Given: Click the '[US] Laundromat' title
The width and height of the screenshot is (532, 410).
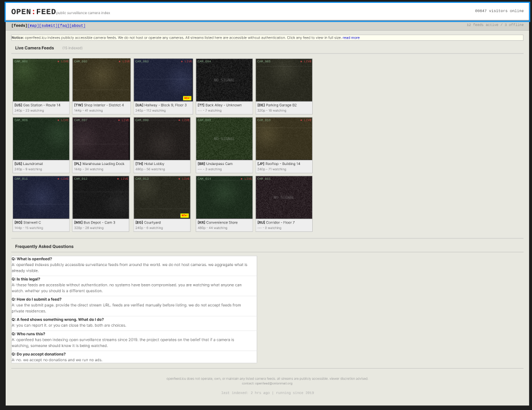Looking at the screenshot, I should [29, 164].
